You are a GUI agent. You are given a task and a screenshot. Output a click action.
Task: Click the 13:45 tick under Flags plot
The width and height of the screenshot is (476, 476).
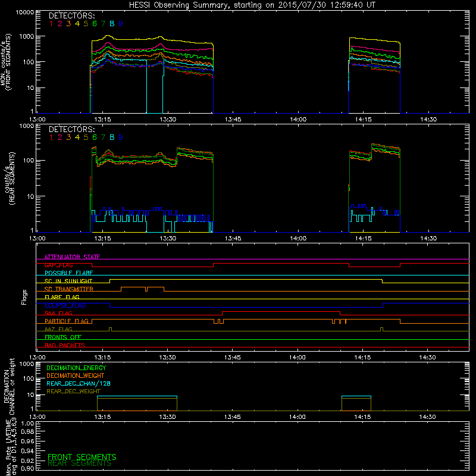click(232, 358)
